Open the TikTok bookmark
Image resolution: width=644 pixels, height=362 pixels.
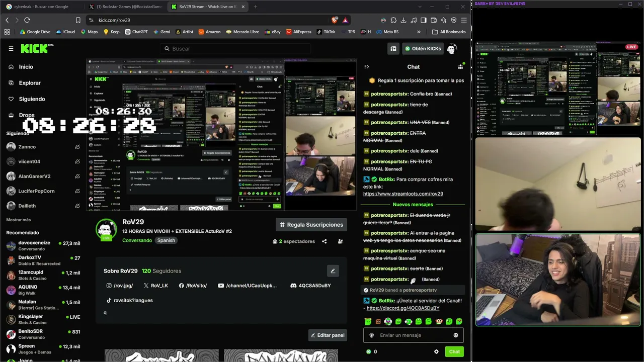pyautogui.click(x=326, y=32)
